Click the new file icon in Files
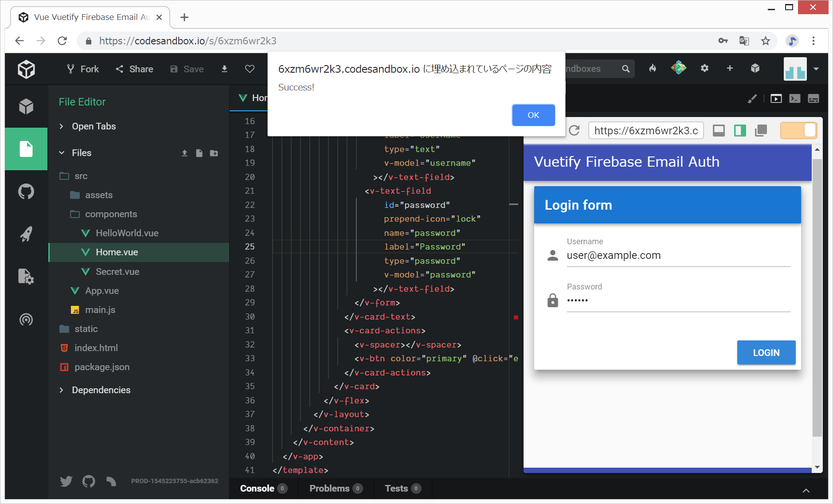The image size is (833, 504). pyautogui.click(x=199, y=153)
